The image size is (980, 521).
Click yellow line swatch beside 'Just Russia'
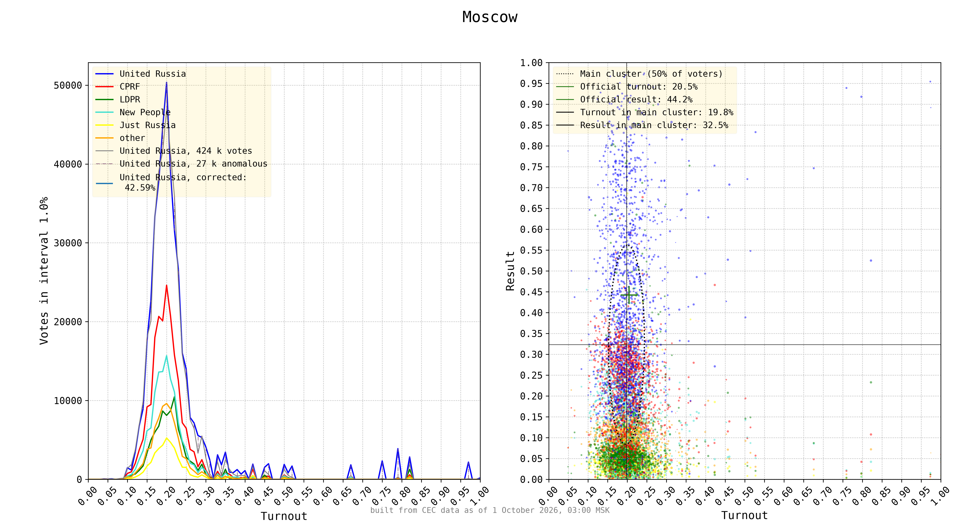[x=104, y=125]
